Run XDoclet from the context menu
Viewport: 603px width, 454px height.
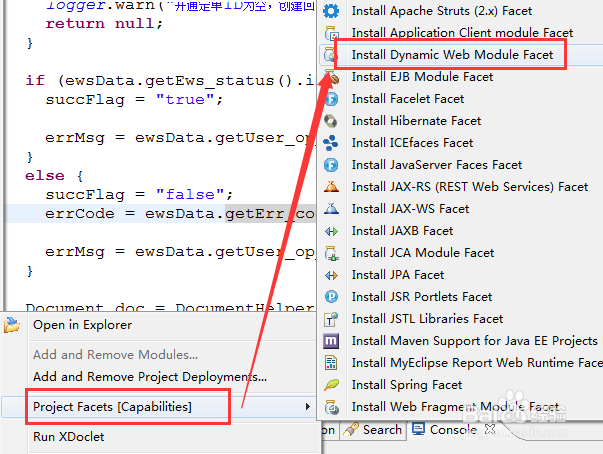coord(68,436)
